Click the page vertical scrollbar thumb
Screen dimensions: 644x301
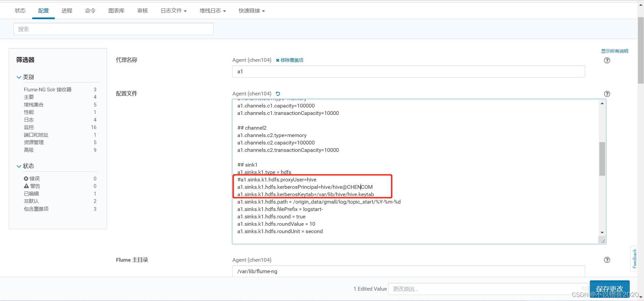pyautogui.click(x=641, y=50)
